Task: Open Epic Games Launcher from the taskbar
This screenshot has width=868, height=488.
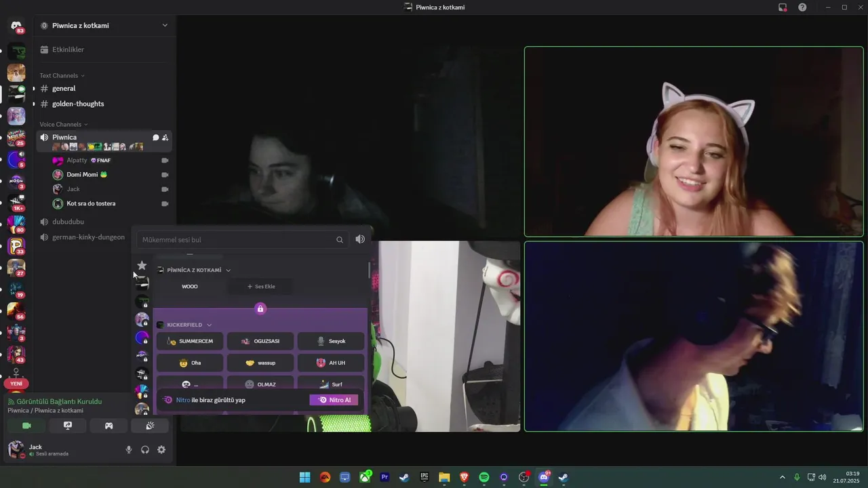Action: pos(425,477)
